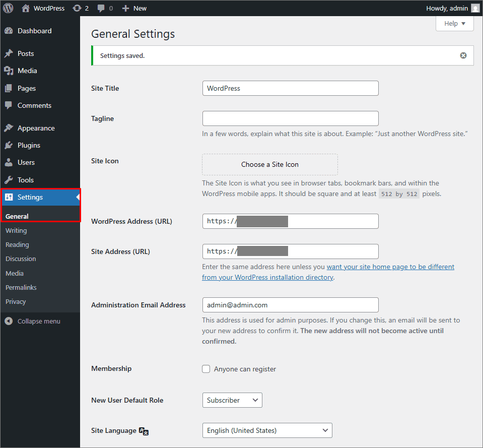Dismiss the Settings saved notice

[463, 55]
